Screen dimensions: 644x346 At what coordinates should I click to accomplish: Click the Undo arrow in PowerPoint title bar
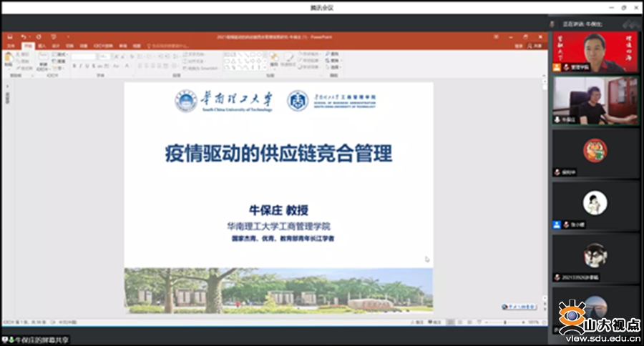tap(23, 36)
